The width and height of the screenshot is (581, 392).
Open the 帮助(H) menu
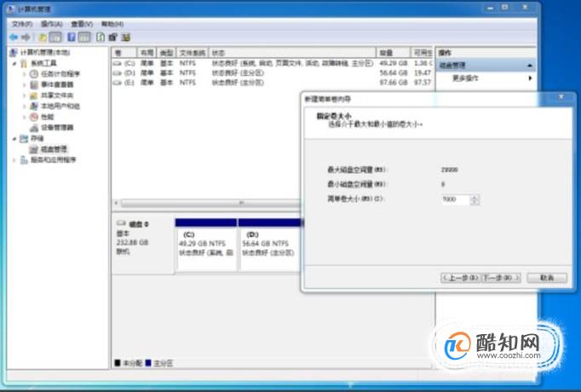coord(112,24)
